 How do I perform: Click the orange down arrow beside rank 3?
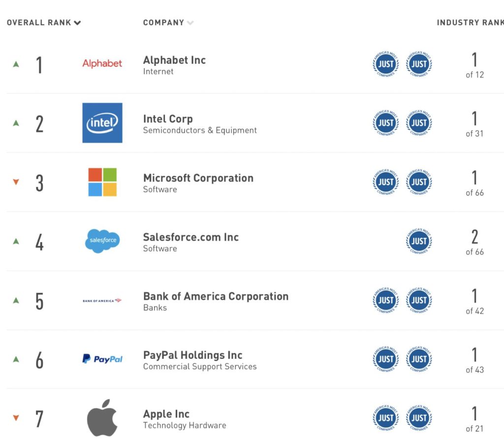pyautogui.click(x=16, y=182)
